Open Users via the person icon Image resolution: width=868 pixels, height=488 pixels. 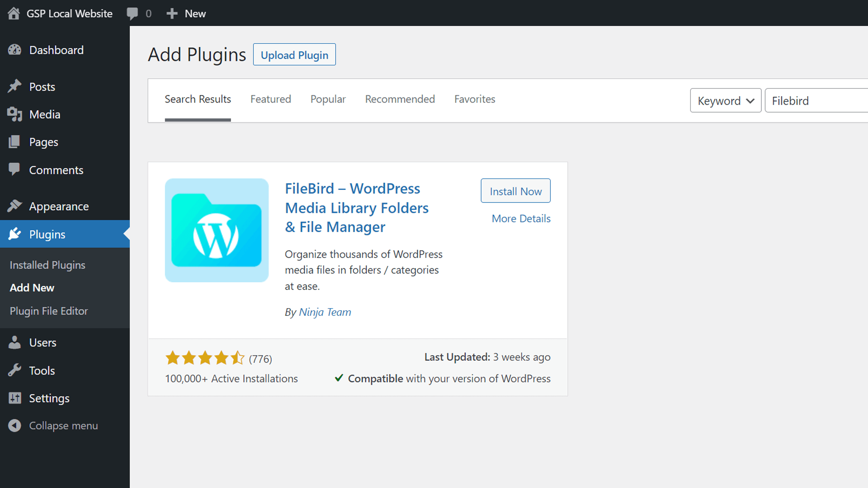(15, 342)
